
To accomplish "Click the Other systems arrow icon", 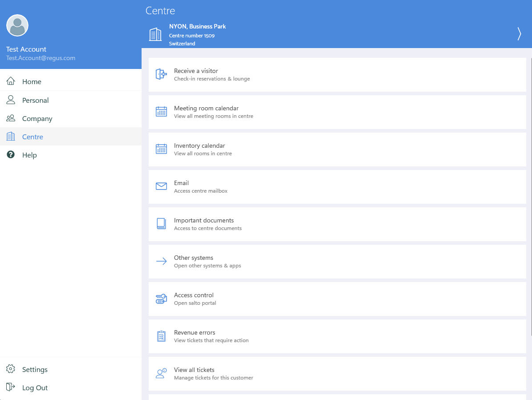I will tap(161, 261).
